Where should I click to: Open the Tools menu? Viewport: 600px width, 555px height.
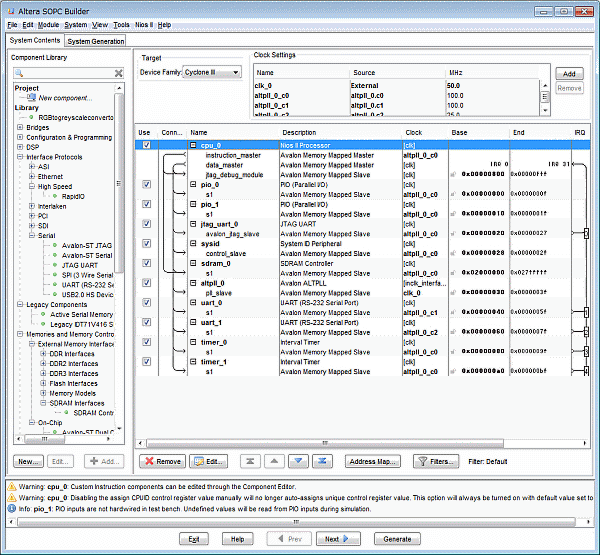click(121, 25)
